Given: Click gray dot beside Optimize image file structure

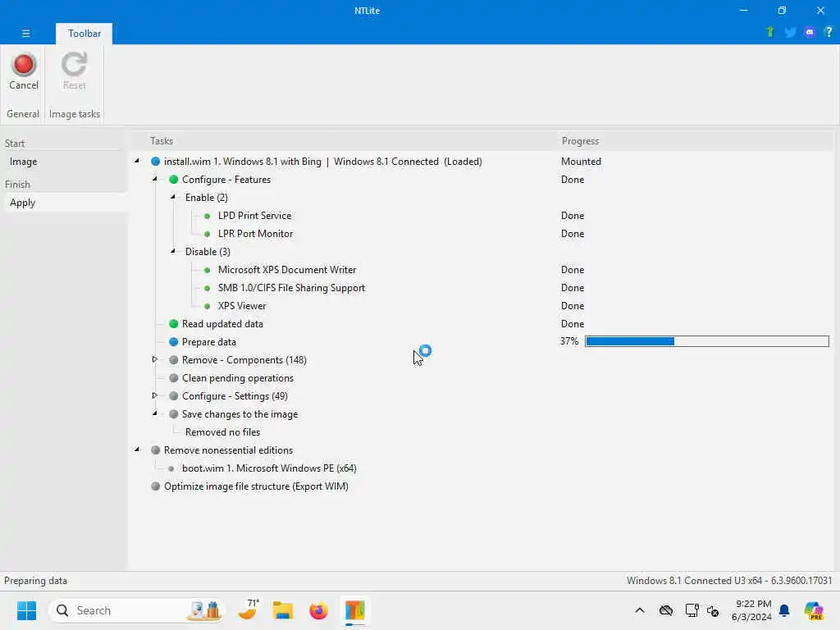Looking at the screenshot, I should [x=155, y=486].
